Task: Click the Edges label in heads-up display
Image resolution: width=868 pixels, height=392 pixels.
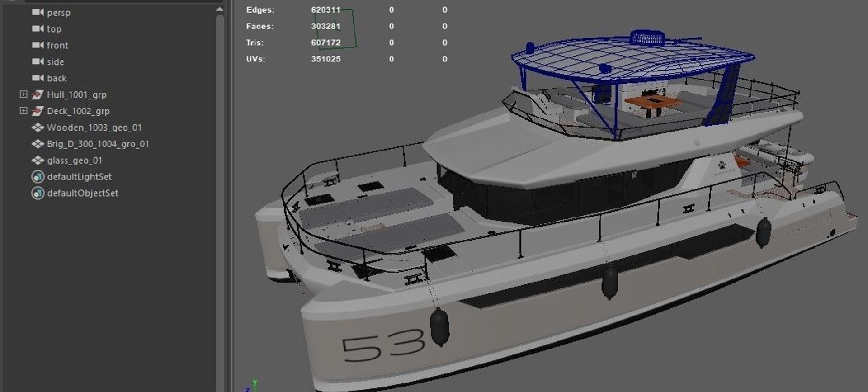Action: pos(260,9)
